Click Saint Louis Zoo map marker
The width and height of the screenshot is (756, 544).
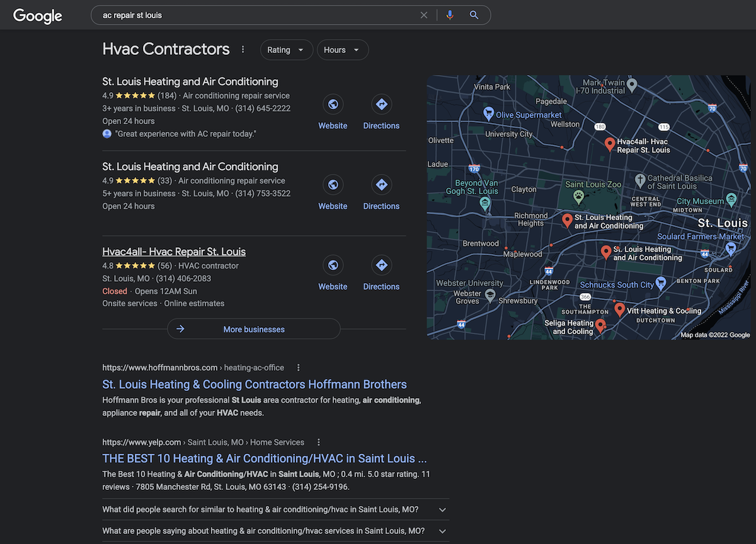tap(578, 197)
